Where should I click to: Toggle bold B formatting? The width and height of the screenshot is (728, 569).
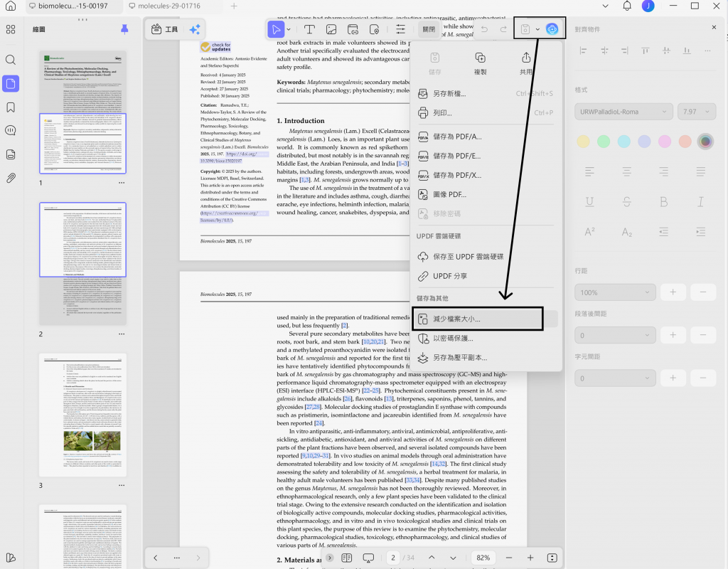[x=664, y=201]
